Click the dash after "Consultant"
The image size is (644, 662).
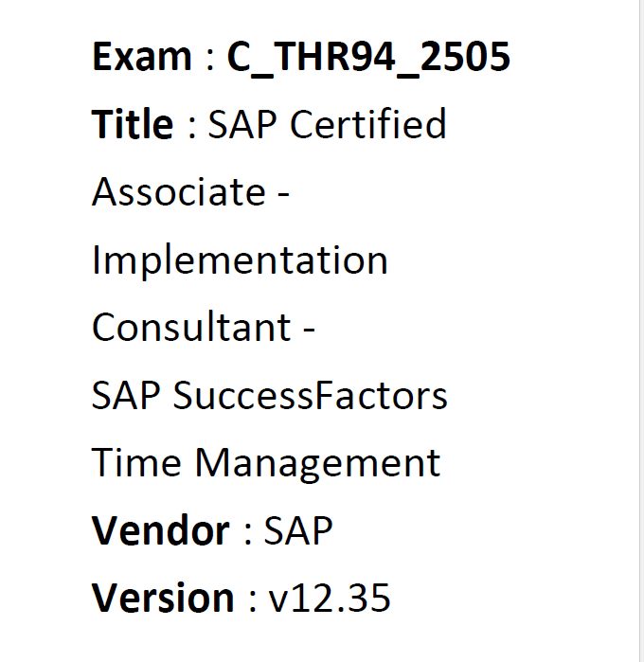tap(309, 331)
